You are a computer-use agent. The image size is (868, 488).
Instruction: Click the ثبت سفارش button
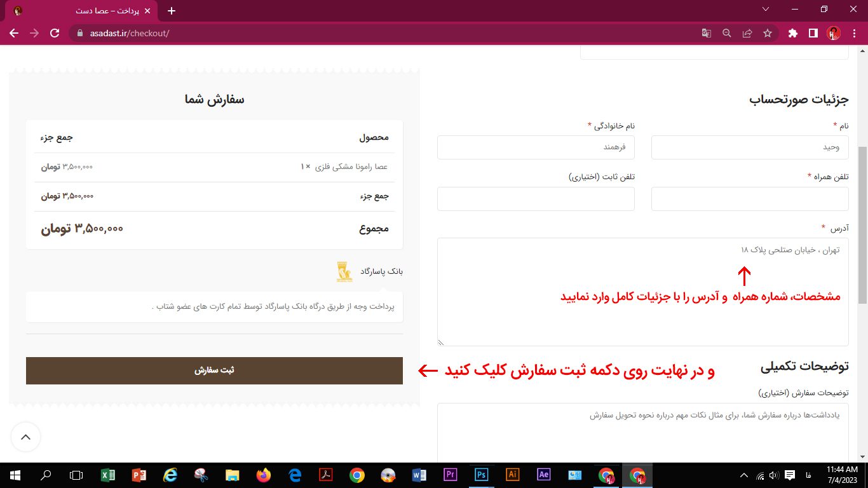(x=214, y=370)
